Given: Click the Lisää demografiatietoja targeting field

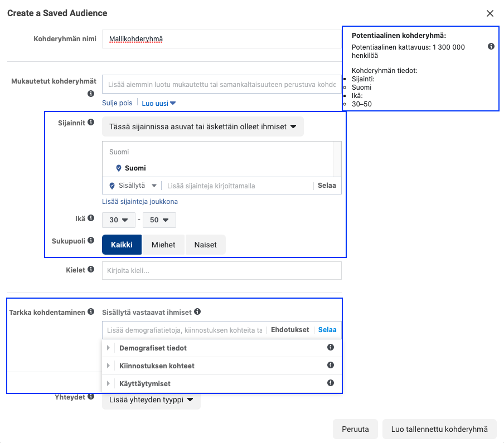Looking at the screenshot, I should click(x=185, y=330).
